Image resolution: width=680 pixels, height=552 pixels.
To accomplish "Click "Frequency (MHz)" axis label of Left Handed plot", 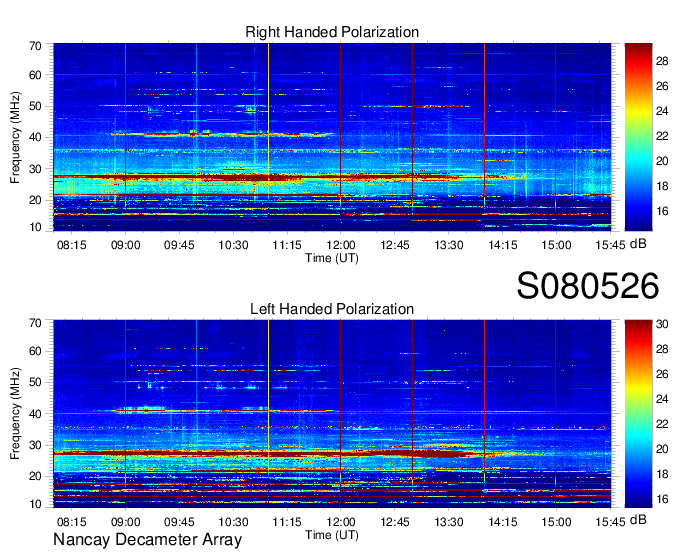I will (x=15, y=414).
